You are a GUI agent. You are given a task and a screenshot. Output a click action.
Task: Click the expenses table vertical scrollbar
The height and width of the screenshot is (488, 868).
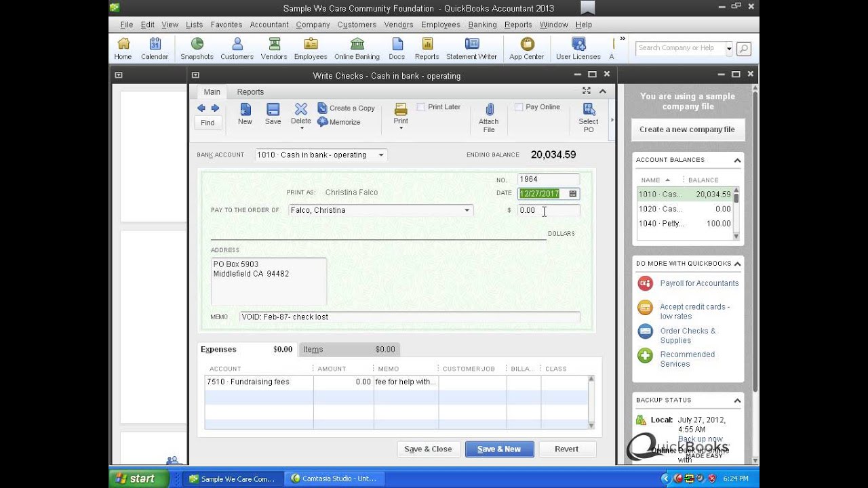[591, 402]
